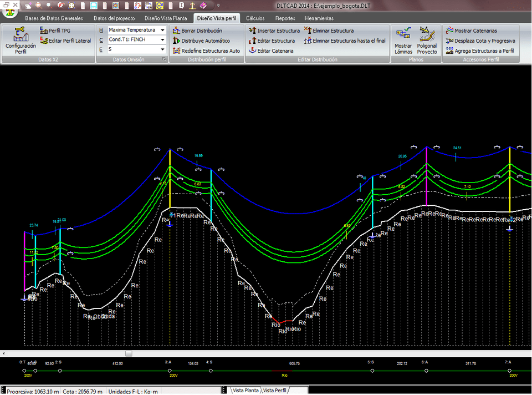Toggle Mostrar Catenarias display
532x395 pixels.
(x=450, y=31)
